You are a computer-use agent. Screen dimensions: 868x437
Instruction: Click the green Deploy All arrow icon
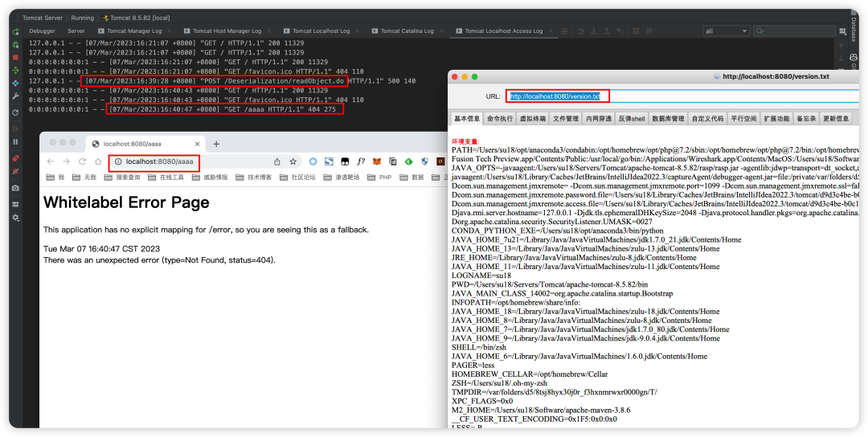coord(15,70)
